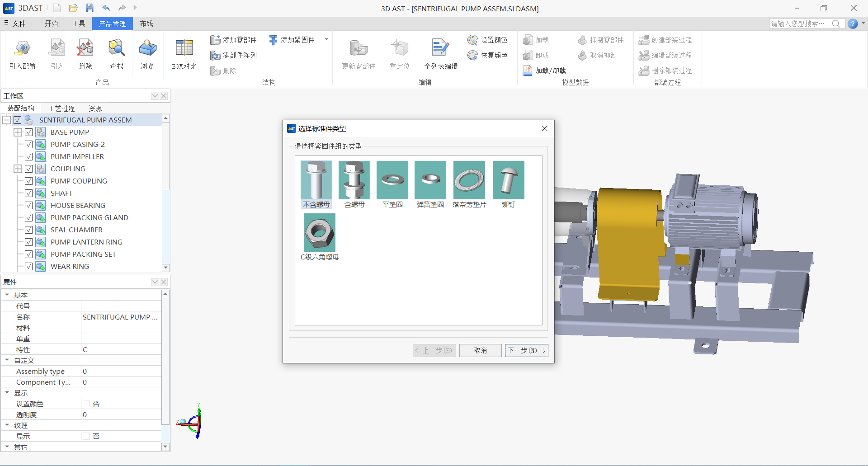The height and width of the screenshot is (466, 868).
Task: Choose the 铆钉 rivet fastener icon
Action: coord(508,180)
